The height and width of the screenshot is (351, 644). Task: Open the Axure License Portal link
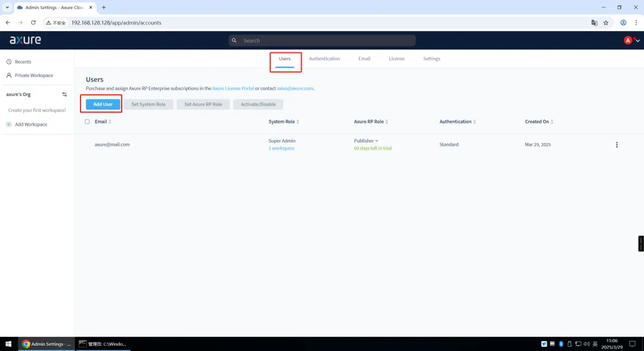tap(233, 88)
